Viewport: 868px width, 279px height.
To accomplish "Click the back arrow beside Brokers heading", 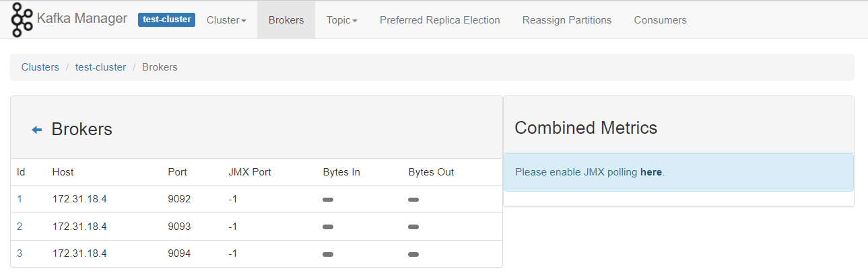I will [x=37, y=130].
